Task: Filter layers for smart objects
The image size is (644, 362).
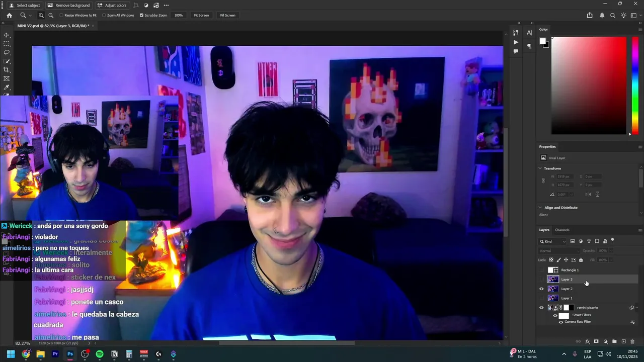Action: pos(605,241)
